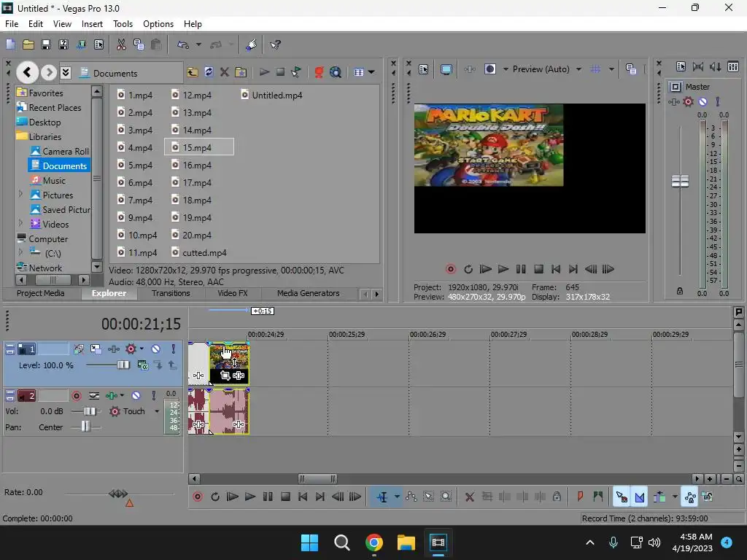Switch to the Media Generators tab
Screen dimensions: 747x560
pyautogui.click(x=309, y=293)
